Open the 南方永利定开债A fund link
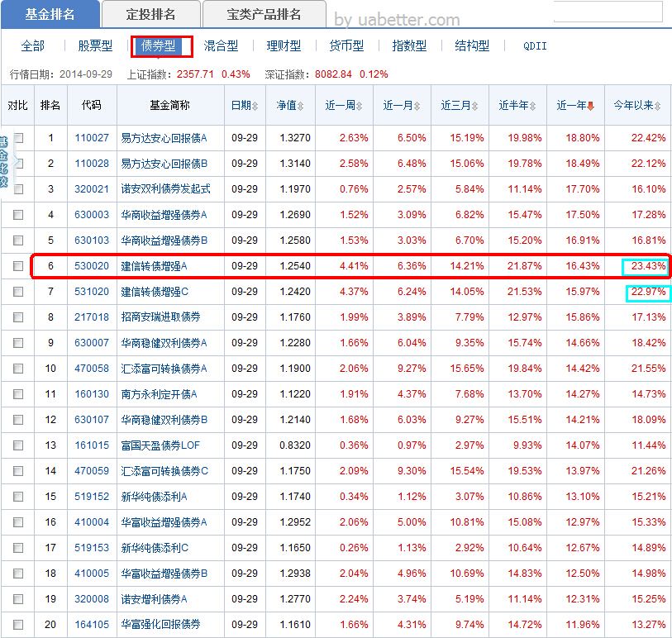 (159, 394)
